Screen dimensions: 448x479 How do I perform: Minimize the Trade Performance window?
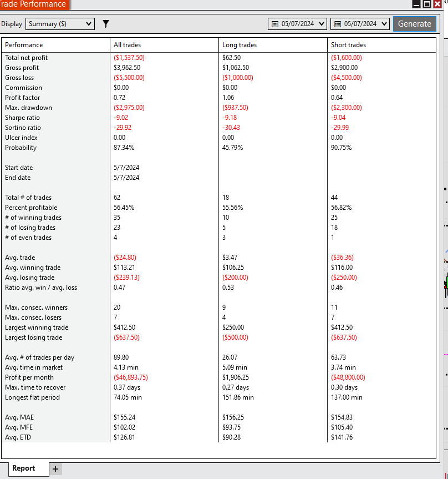tap(416, 4)
